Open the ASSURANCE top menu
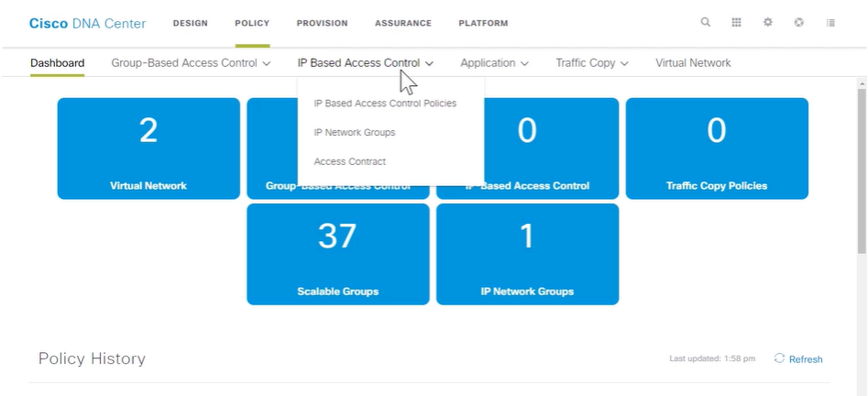 point(403,23)
